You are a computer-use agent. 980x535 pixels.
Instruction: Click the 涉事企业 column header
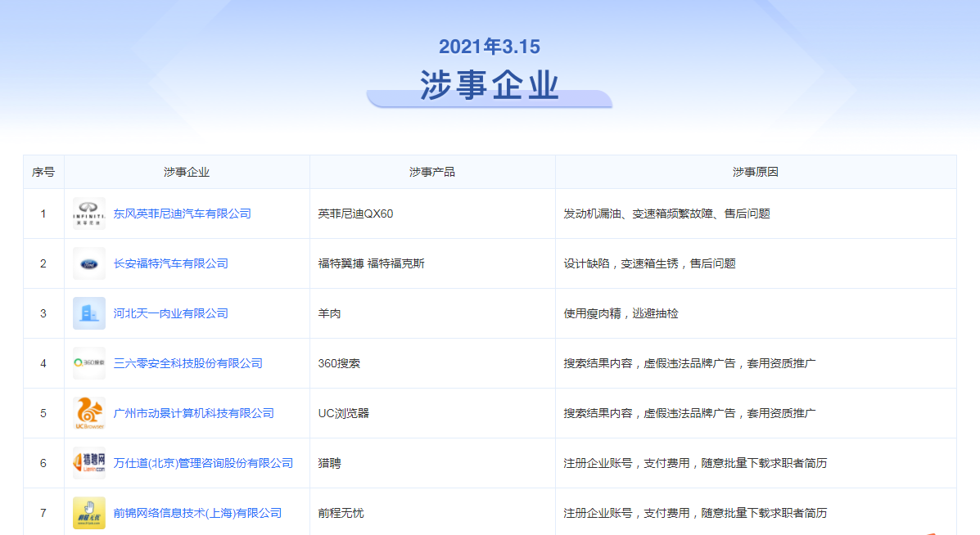point(186,172)
